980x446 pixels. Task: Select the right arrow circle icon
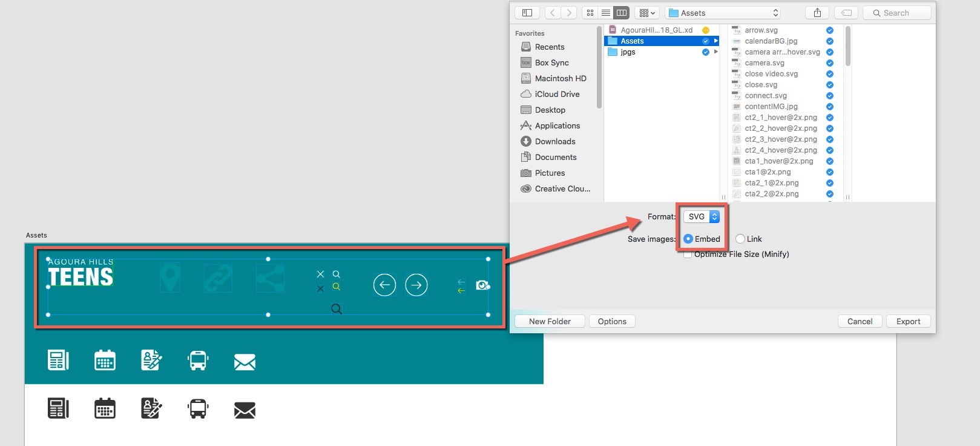[x=416, y=285]
